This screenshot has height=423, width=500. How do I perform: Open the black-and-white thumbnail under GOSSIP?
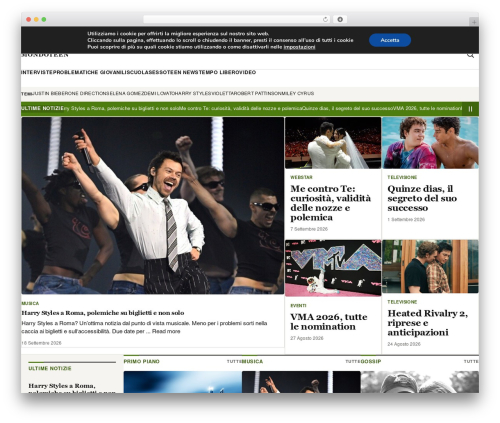[420, 382]
